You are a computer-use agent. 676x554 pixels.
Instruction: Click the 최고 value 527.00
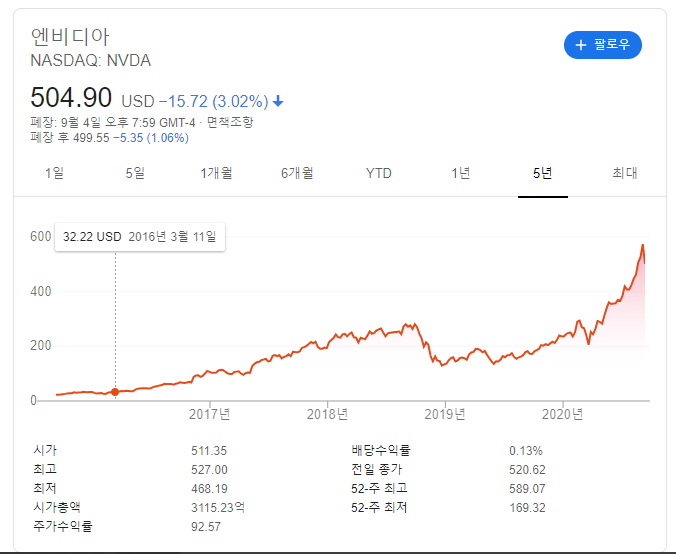point(209,470)
